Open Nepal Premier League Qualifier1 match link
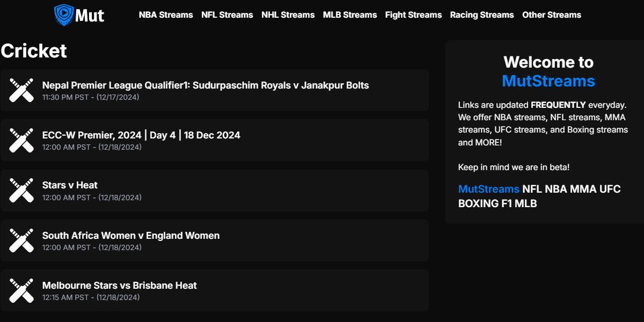The height and width of the screenshot is (322, 644). click(x=206, y=85)
